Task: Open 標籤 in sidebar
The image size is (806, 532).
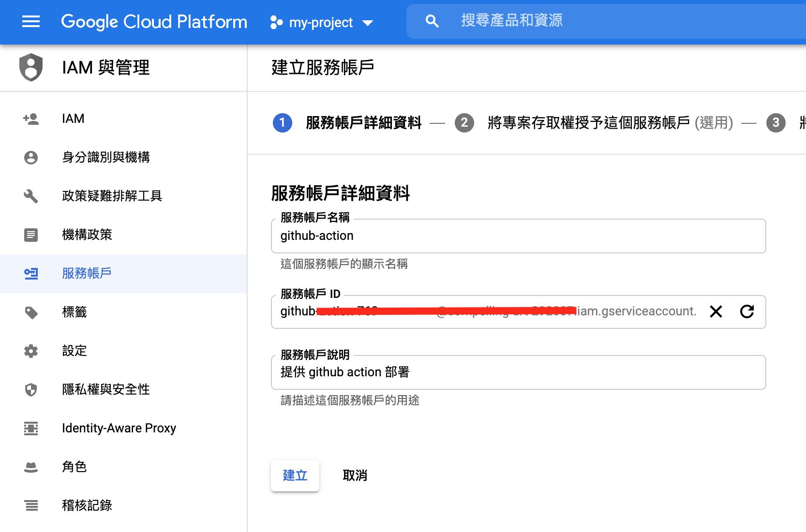Action: [123, 312]
